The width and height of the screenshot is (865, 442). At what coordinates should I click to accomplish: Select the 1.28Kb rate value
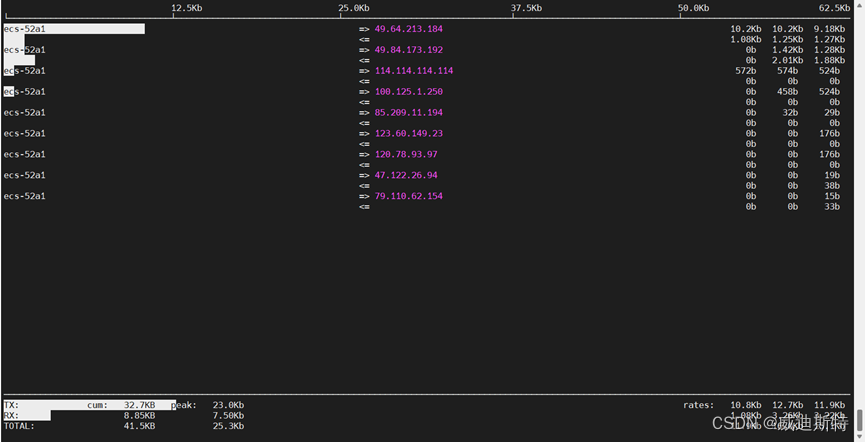click(x=829, y=50)
